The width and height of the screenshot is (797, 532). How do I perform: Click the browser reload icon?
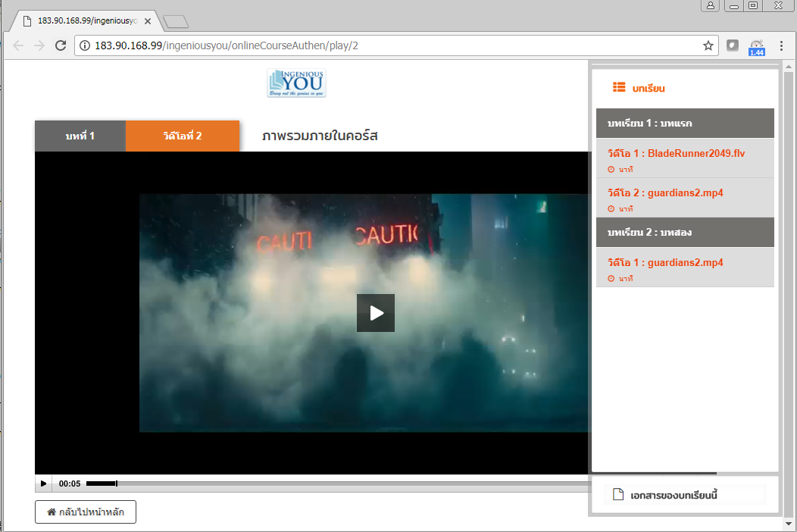pos(61,45)
